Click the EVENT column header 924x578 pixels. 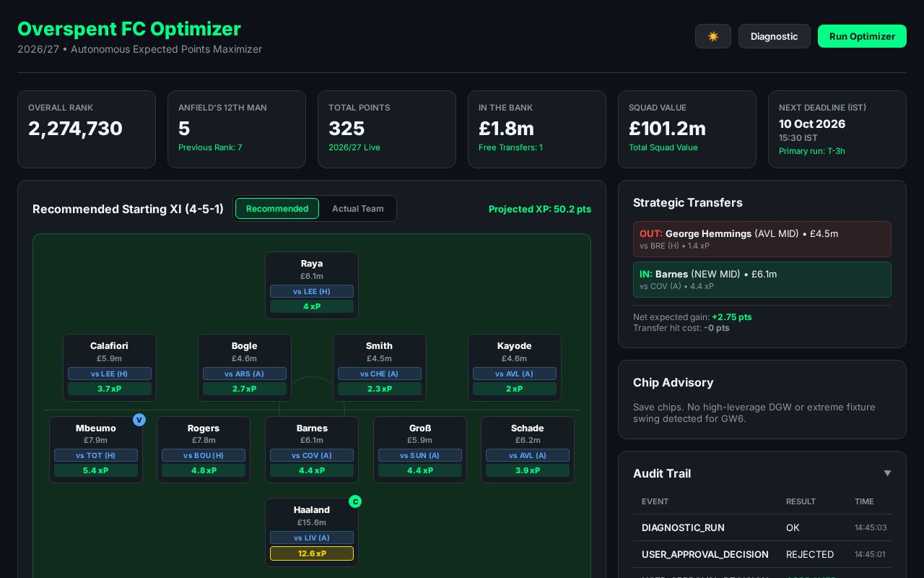click(655, 501)
